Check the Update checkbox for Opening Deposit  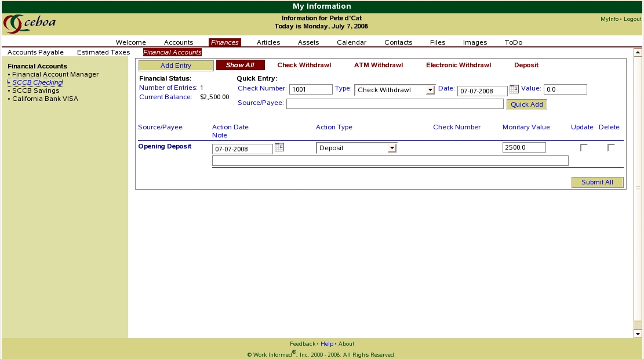tap(584, 148)
